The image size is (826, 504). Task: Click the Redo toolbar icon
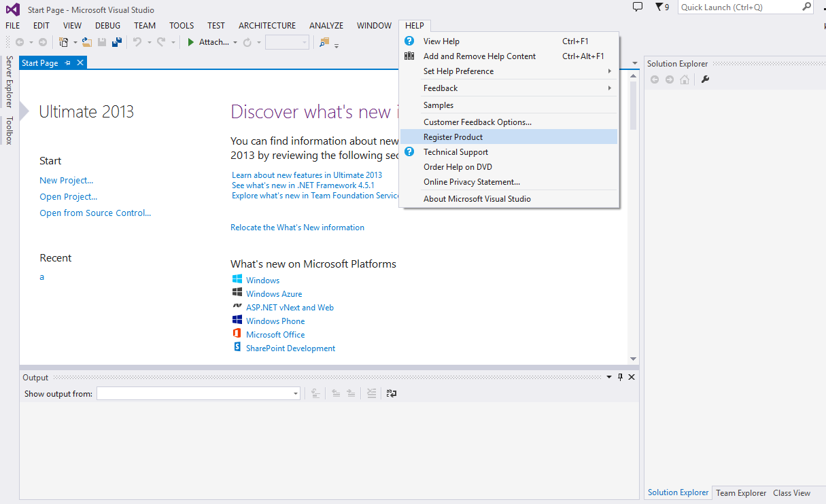pyautogui.click(x=161, y=42)
